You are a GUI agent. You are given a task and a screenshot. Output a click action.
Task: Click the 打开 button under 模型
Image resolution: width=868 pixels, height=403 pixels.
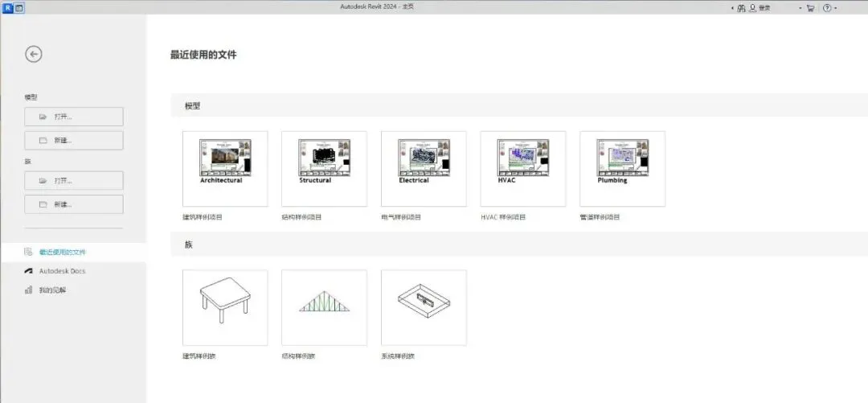(x=74, y=117)
